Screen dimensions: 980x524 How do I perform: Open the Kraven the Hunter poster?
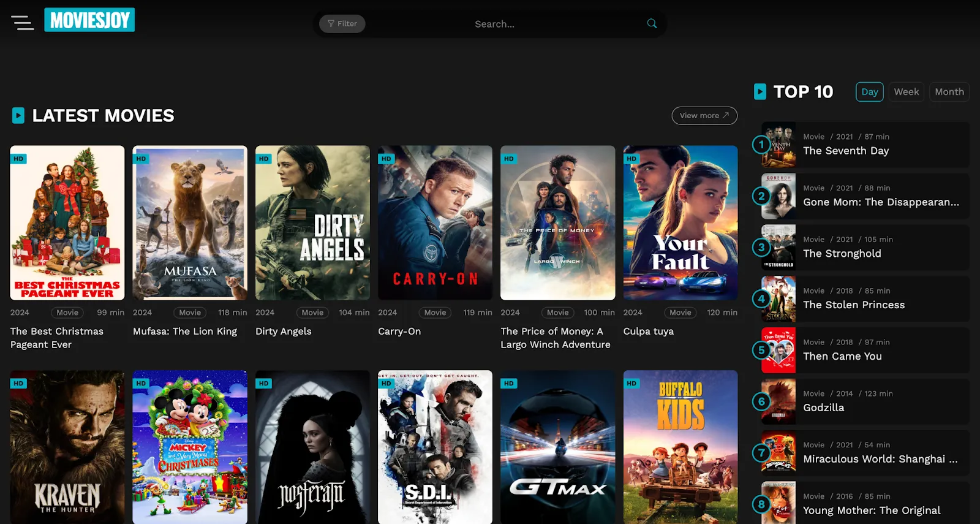tap(67, 447)
